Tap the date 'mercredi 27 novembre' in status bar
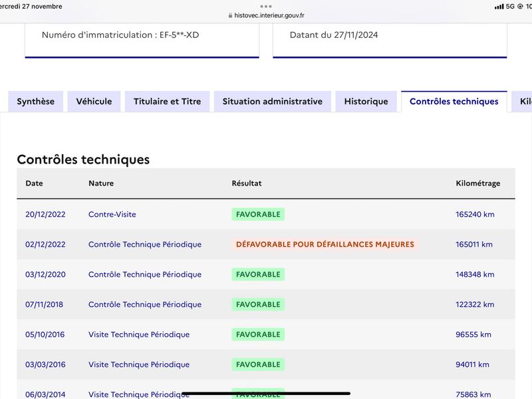532x399 pixels. click(x=31, y=6)
